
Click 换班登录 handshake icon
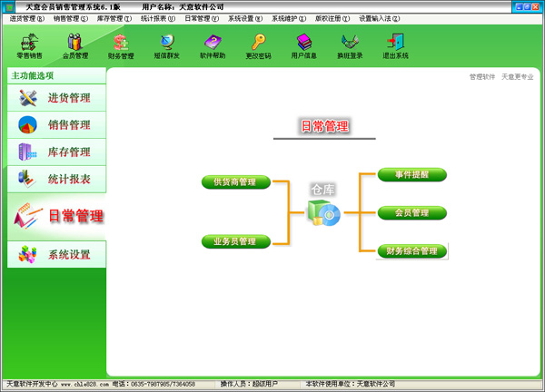[351, 43]
